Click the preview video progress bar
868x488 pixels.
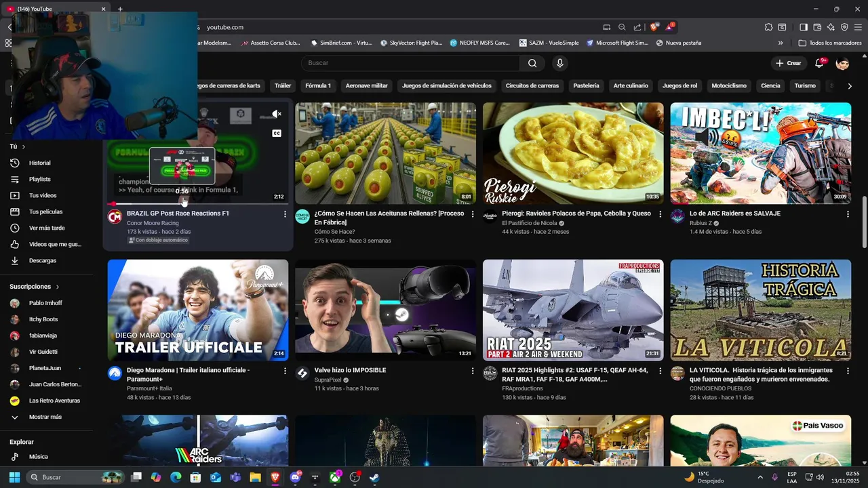tap(198, 203)
